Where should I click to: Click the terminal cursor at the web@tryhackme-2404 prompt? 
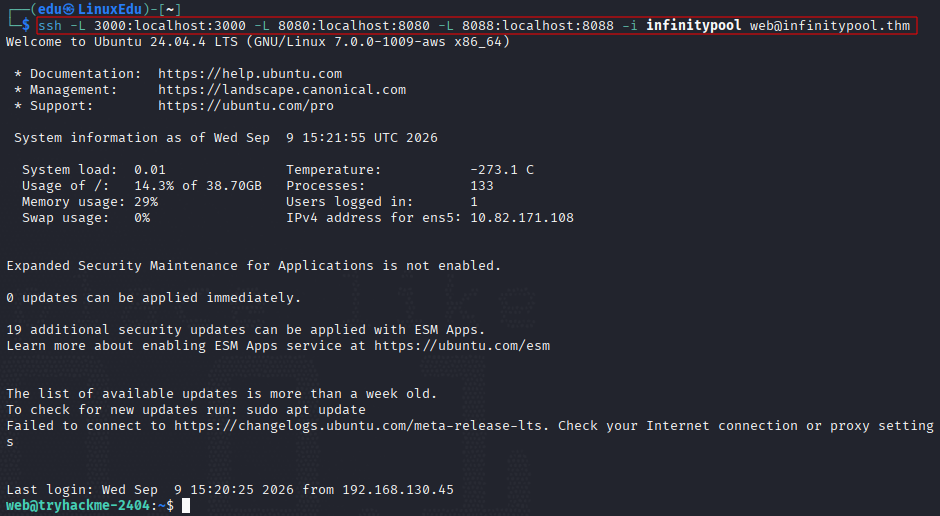[x=186, y=506]
